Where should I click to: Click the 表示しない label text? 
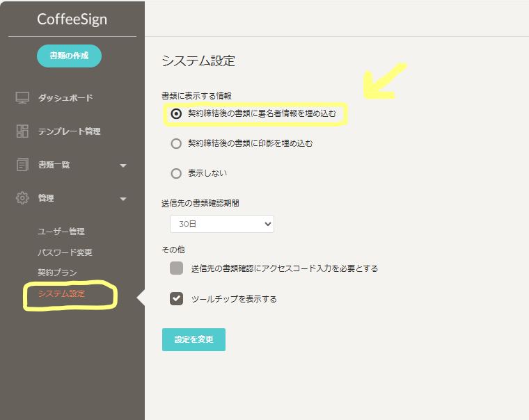click(x=207, y=173)
